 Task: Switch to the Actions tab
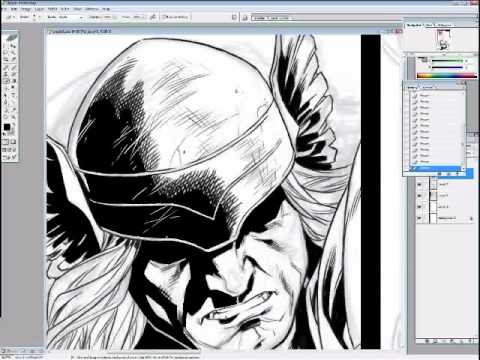coord(427,87)
